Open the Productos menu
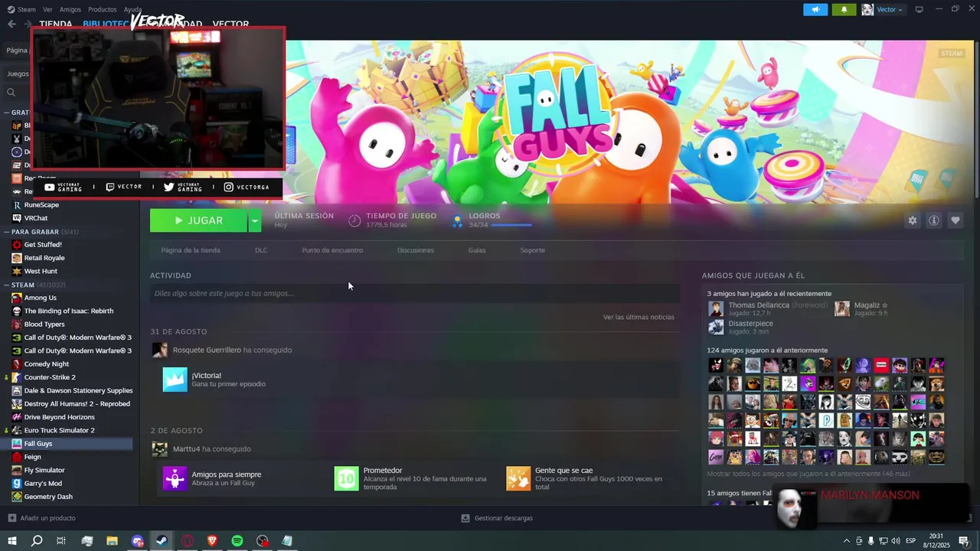Image resolution: width=980 pixels, height=551 pixels. [x=103, y=9]
